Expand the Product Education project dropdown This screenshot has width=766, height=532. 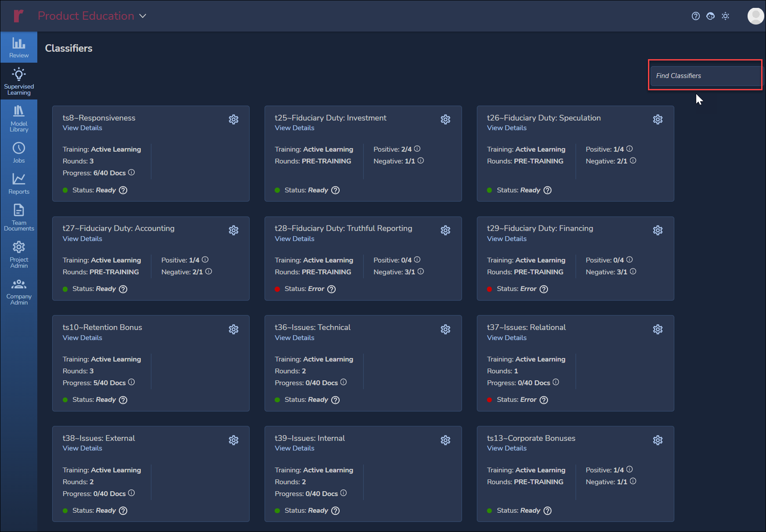click(143, 16)
